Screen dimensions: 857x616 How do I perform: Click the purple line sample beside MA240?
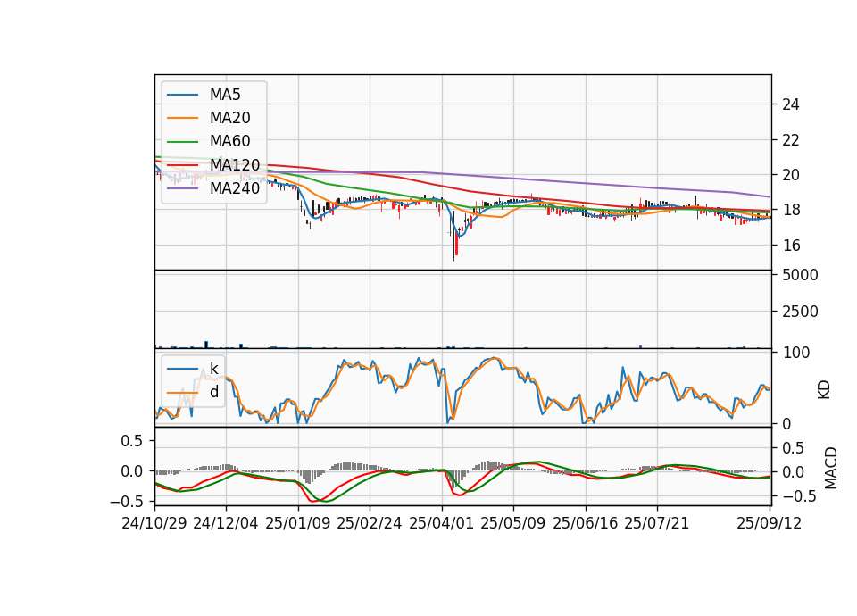pos(182,188)
